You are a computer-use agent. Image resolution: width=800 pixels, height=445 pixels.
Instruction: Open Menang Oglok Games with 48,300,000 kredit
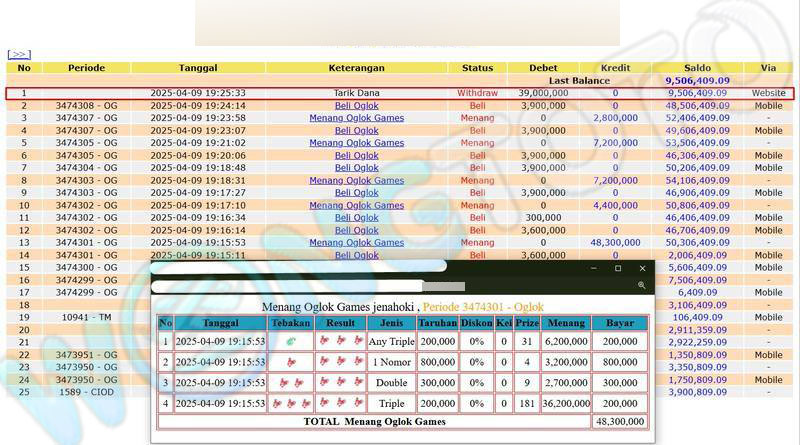tap(356, 242)
